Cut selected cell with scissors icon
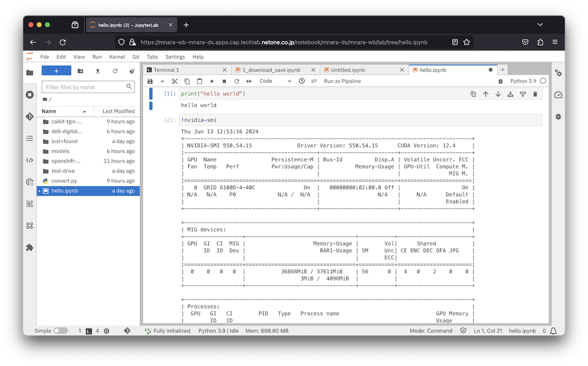588x366 pixels. 175,81
